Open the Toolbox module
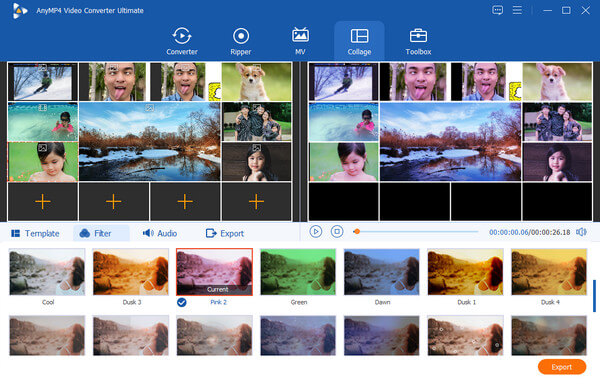Viewport: 600px width, 387px height. point(418,41)
